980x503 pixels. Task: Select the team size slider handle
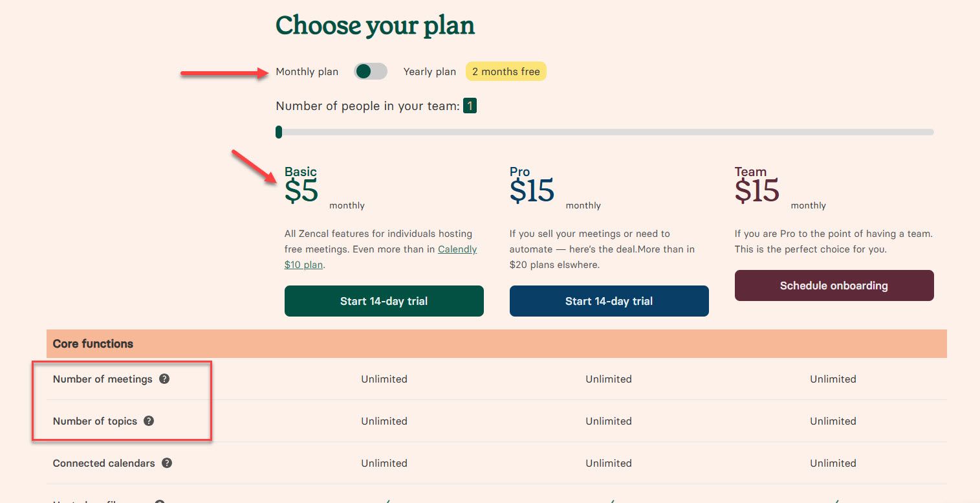279,132
